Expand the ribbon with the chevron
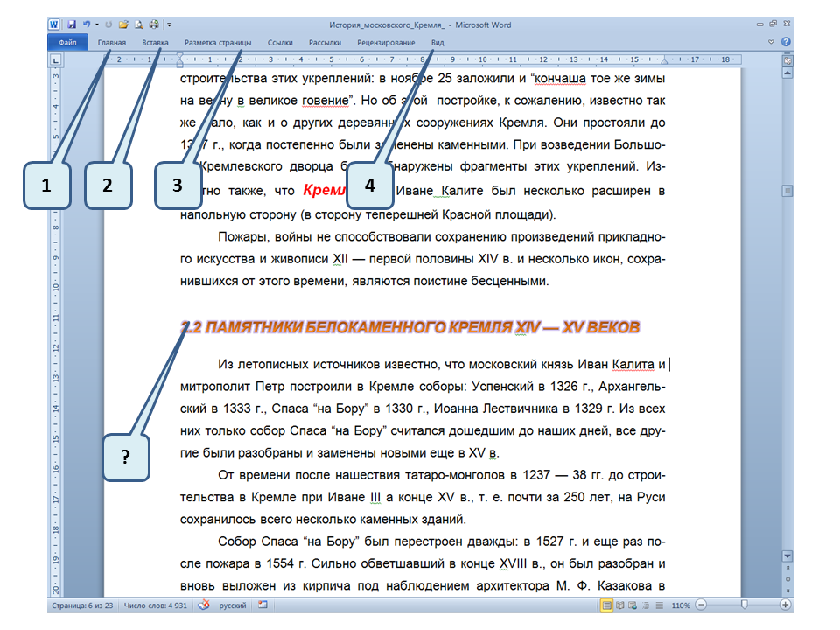This screenshot has width=840, height=630. (771, 42)
